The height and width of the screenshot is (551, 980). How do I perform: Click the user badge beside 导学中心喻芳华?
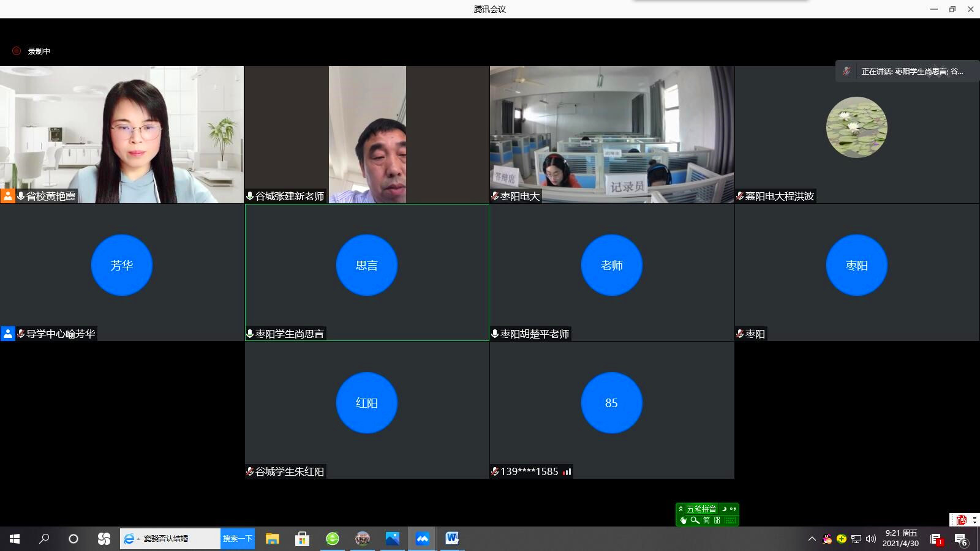pos(7,334)
